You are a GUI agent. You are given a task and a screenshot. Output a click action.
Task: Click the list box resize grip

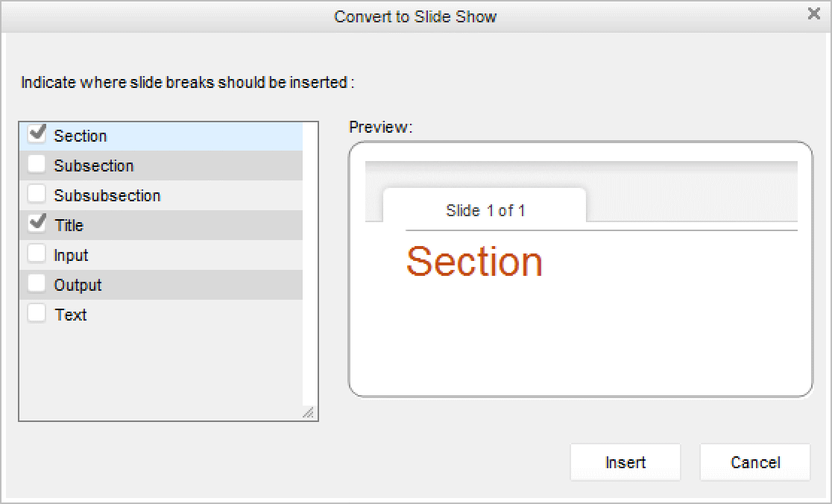point(308,412)
